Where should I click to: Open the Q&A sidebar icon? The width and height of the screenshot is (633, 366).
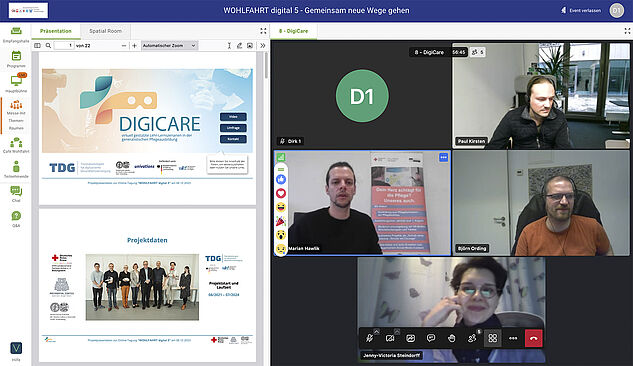click(x=16, y=219)
